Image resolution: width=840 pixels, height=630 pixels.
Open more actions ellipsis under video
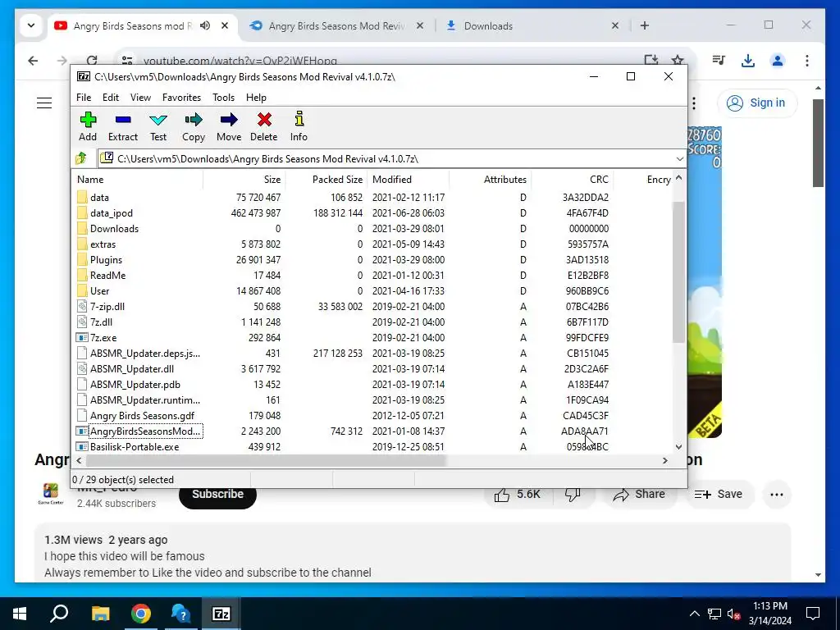pos(777,495)
